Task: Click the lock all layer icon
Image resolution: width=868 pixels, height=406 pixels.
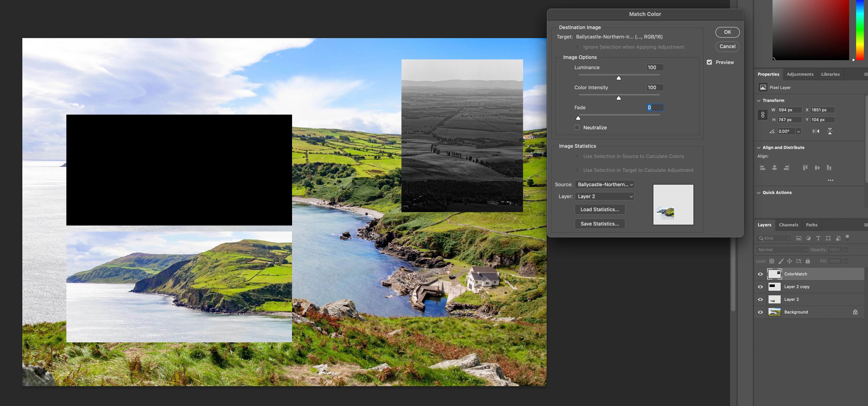Action: point(808,261)
